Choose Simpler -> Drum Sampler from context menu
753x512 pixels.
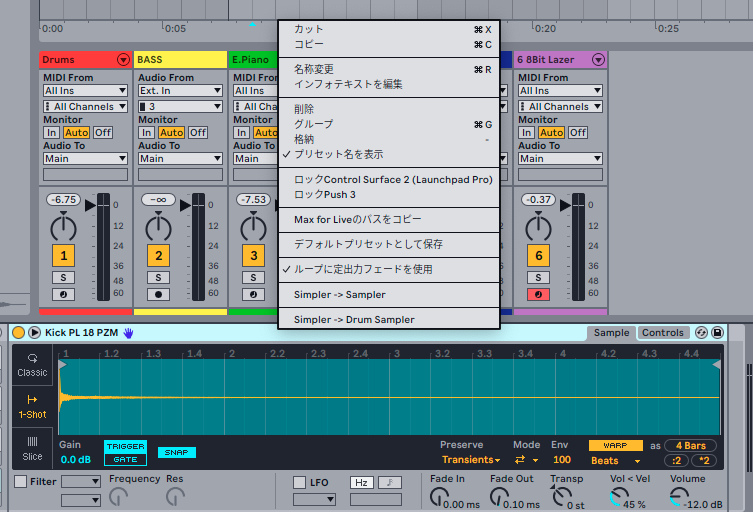354,320
